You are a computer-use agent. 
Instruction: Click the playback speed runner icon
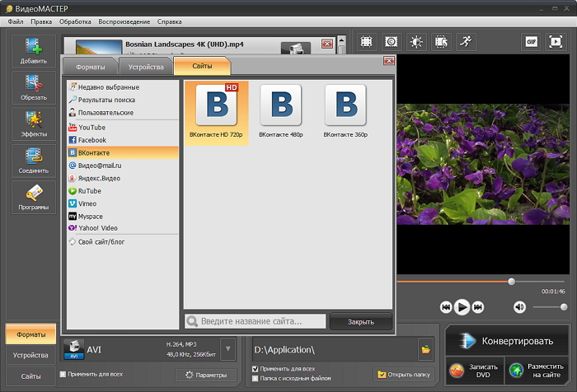pyautogui.click(x=467, y=41)
